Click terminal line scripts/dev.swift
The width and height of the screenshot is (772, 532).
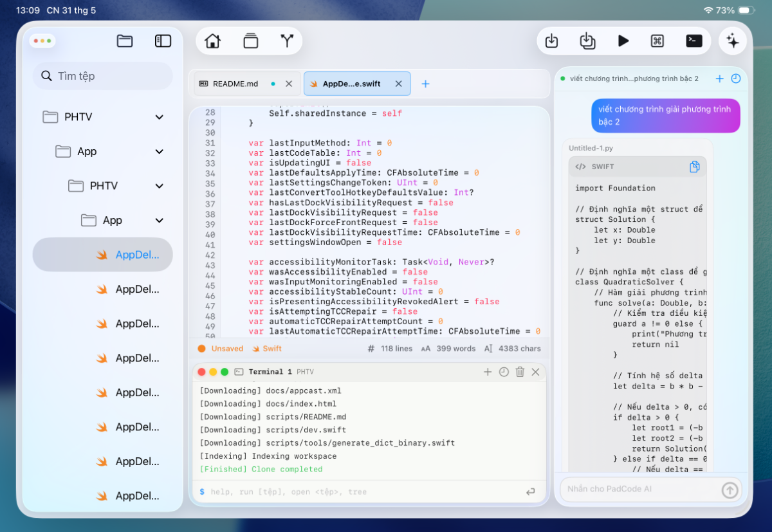[x=273, y=430]
